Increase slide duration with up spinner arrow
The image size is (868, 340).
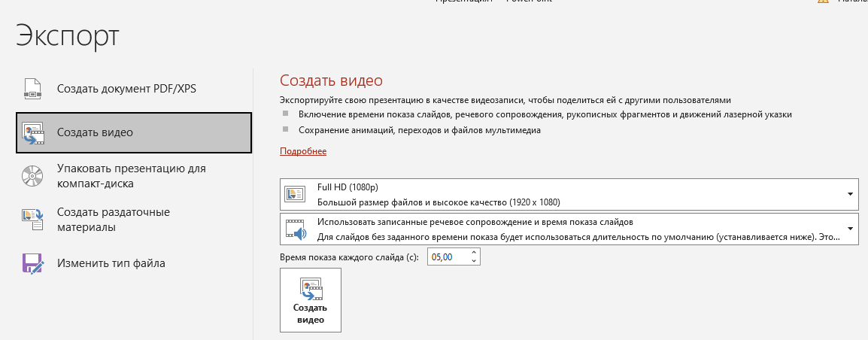(x=473, y=253)
